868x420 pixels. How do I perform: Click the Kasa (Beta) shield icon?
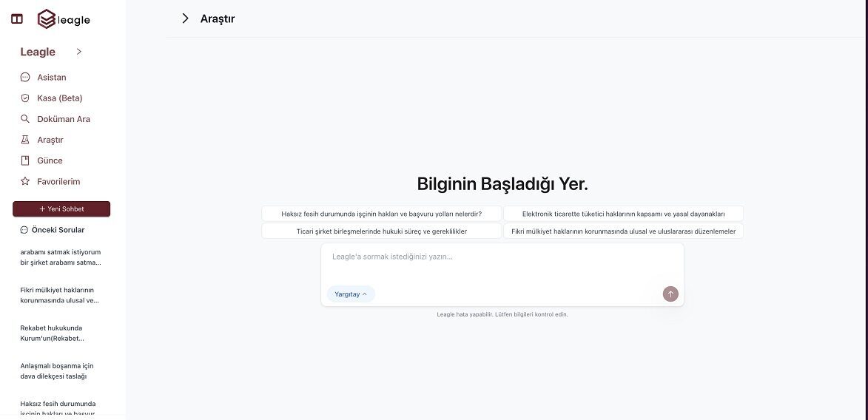[24, 98]
